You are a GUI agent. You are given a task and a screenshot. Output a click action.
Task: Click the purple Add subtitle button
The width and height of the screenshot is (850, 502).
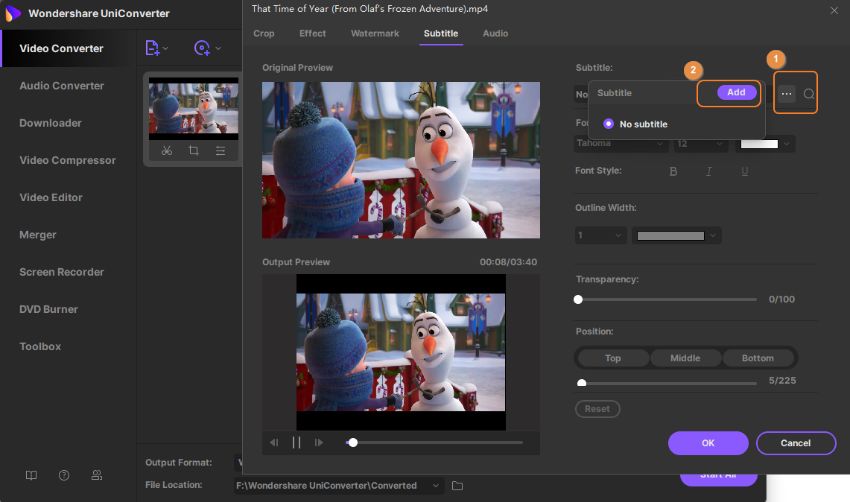click(736, 92)
